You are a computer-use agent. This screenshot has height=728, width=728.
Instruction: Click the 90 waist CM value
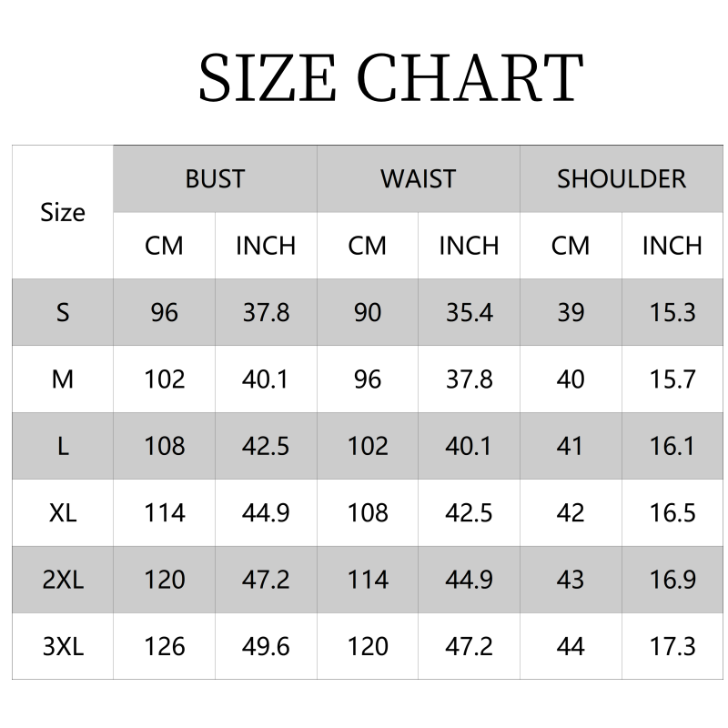click(368, 312)
